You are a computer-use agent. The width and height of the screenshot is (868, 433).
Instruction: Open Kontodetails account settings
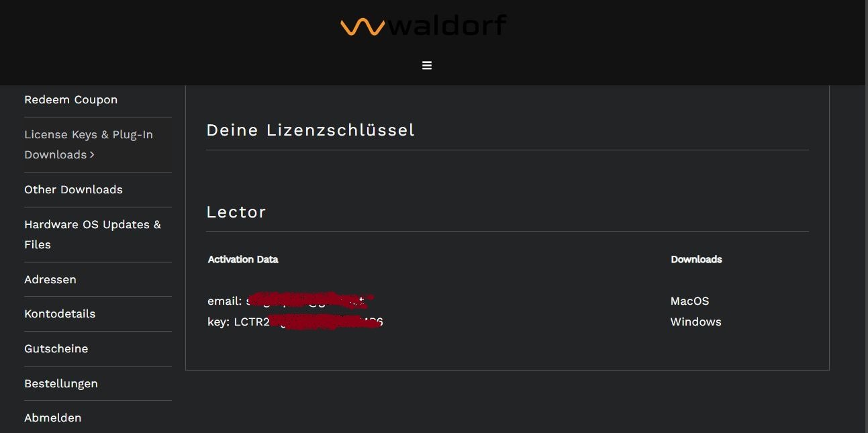point(60,314)
